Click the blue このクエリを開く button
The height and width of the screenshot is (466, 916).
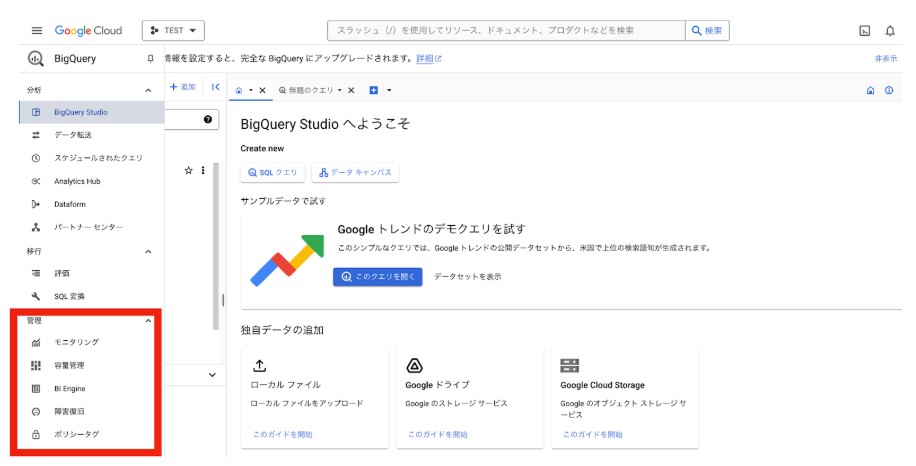(x=377, y=277)
